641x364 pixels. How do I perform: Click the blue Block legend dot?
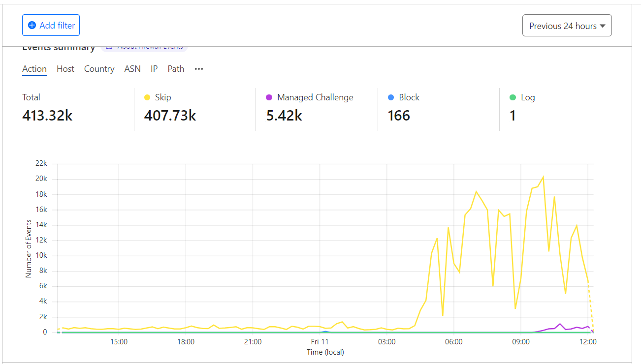[391, 97]
